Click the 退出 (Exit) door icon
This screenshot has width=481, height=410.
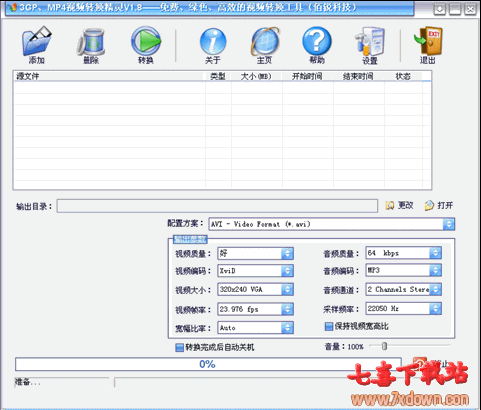click(428, 41)
